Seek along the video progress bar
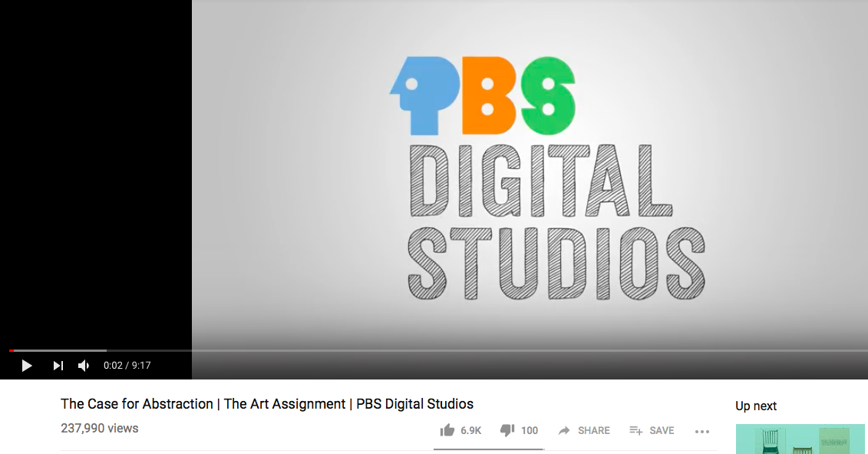Image resolution: width=868 pixels, height=454 pixels. pyautogui.click(x=434, y=350)
